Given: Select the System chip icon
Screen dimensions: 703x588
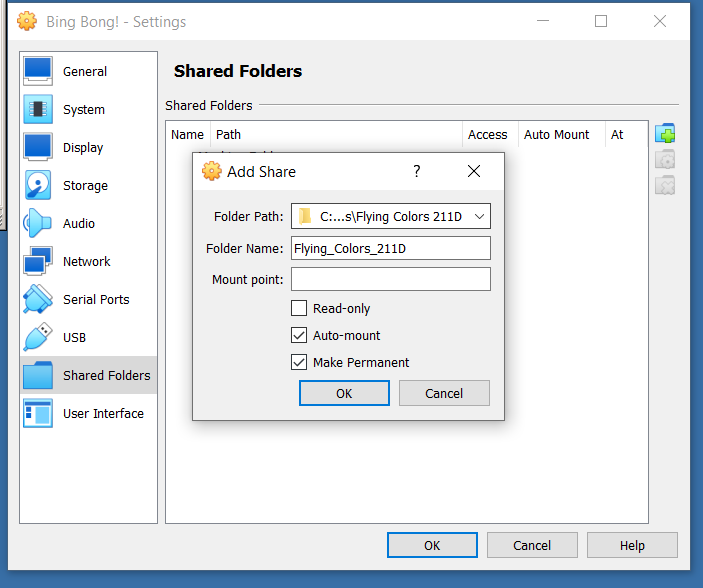Looking at the screenshot, I should click(38, 109).
